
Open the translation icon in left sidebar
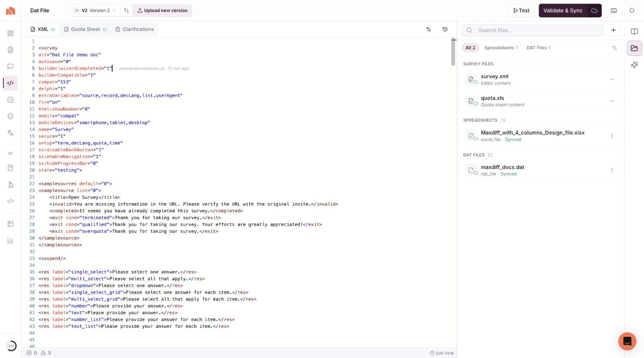10,133
